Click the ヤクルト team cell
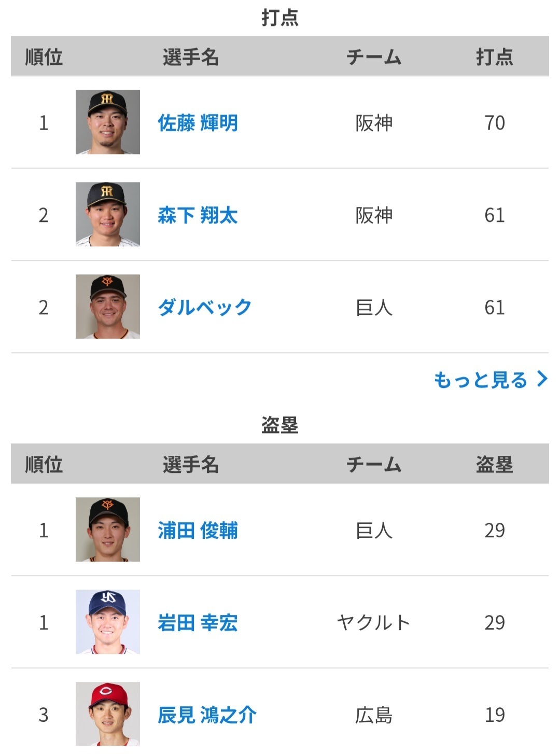The height and width of the screenshot is (754, 560). 374,622
